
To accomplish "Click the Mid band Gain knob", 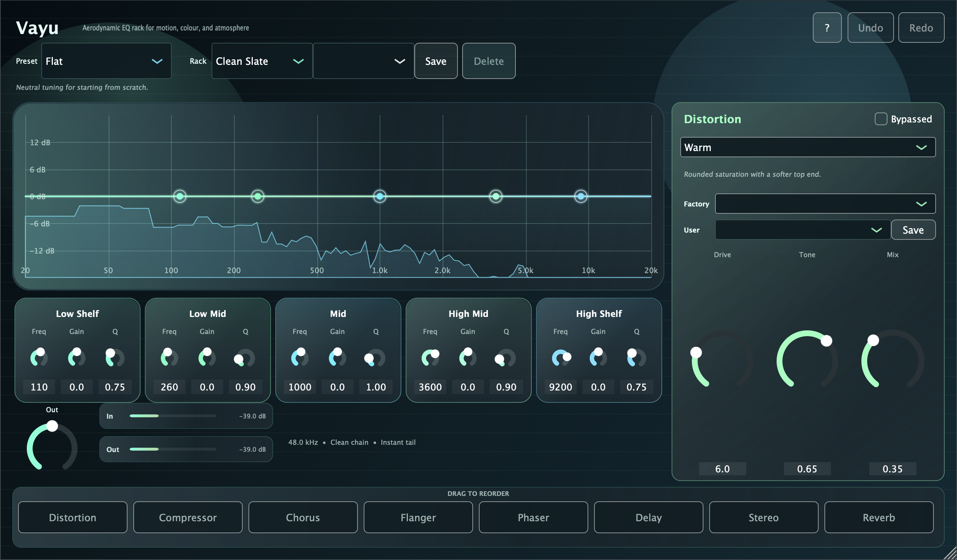I will pos(337,357).
